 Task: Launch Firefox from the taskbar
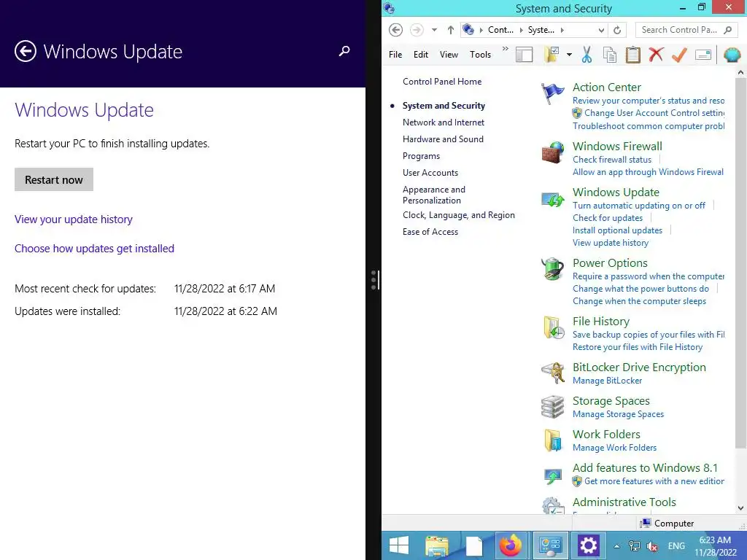coord(510,545)
